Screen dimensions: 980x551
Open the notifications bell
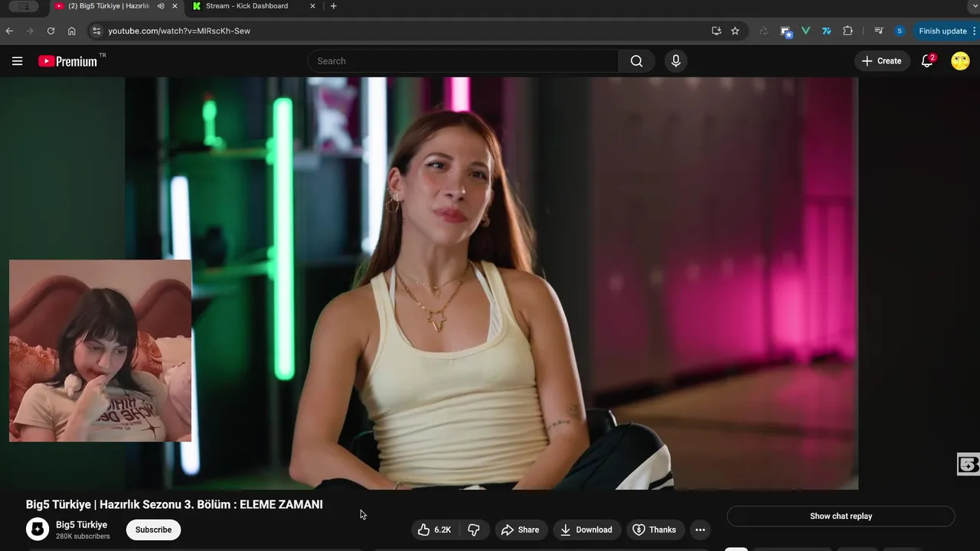[927, 61]
